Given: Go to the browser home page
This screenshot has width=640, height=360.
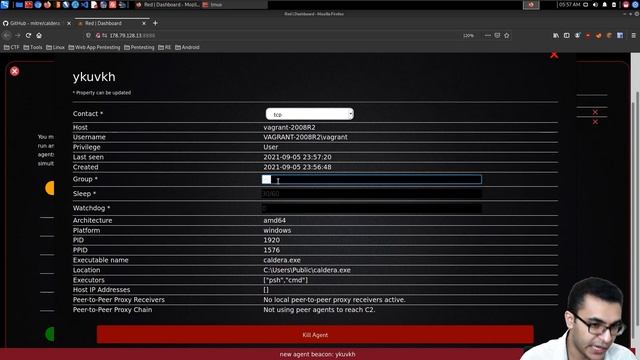Looking at the screenshot, I should [39, 36].
